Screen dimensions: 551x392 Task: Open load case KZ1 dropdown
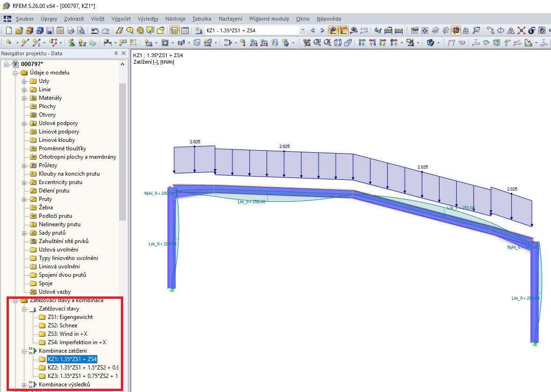(x=303, y=30)
